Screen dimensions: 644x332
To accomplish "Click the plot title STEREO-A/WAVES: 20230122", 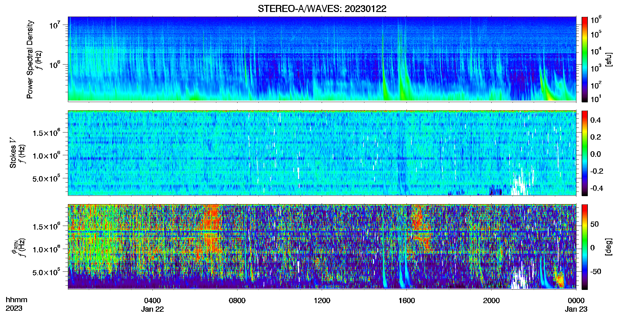I will [322, 9].
